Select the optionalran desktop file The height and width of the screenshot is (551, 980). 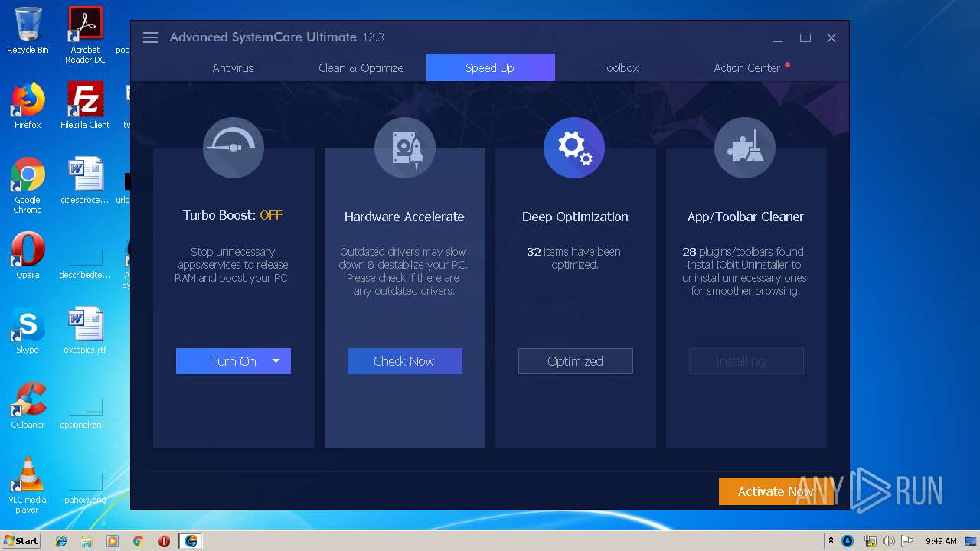coord(85,412)
